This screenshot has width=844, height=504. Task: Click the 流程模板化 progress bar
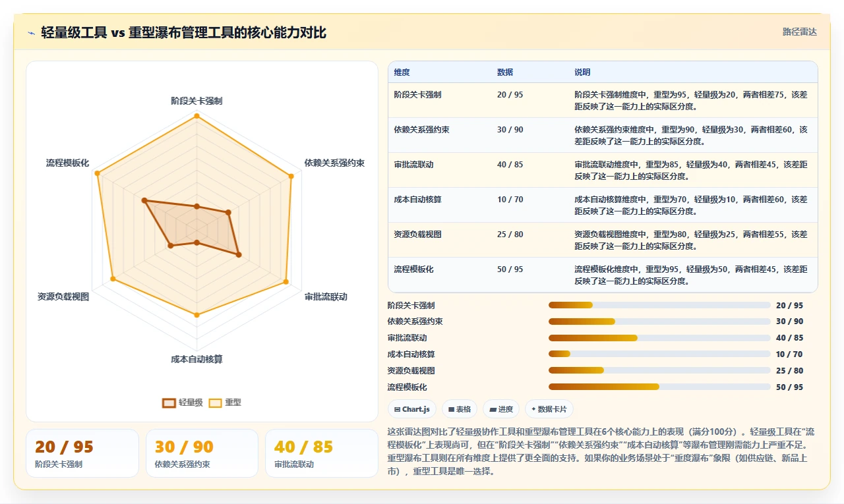click(x=659, y=387)
